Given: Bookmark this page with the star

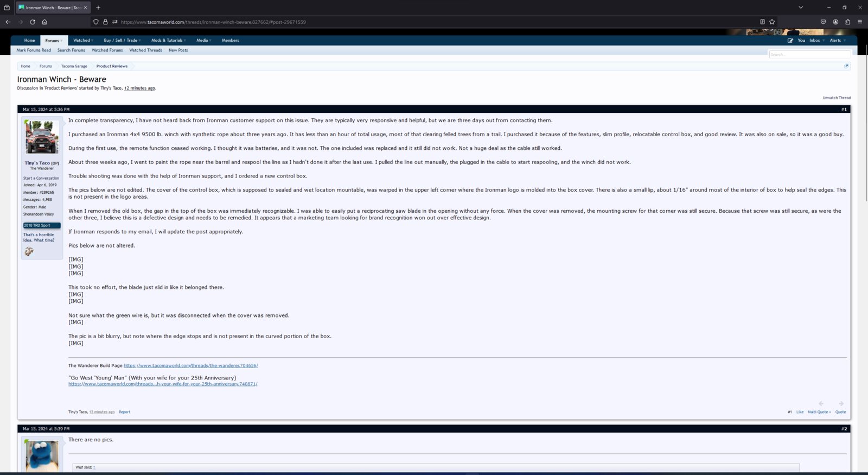Looking at the screenshot, I should coord(772,22).
